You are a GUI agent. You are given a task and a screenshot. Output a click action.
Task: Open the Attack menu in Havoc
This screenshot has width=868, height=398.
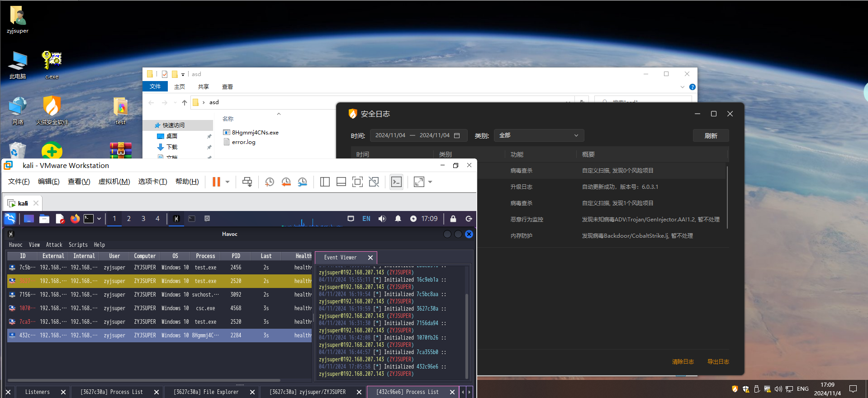[54, 245]
